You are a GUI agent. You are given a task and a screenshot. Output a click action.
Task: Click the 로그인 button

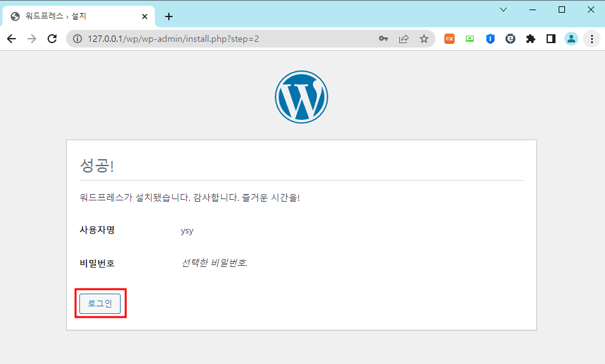pos(100,304)
